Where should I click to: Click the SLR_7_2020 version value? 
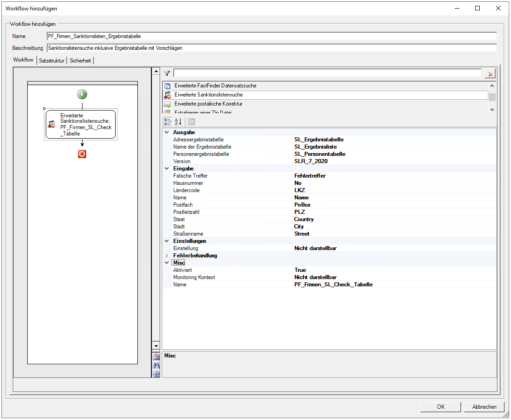click(x=311, y=161)
